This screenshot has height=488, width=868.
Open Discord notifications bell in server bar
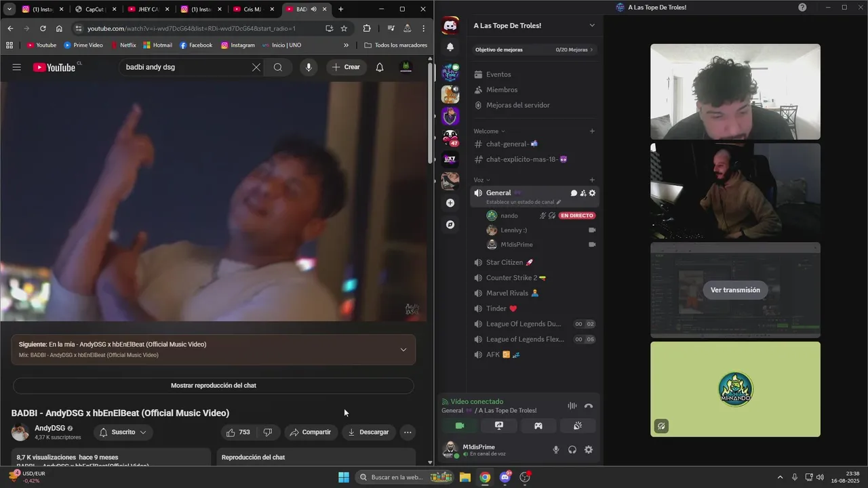(x=450, y=47)
